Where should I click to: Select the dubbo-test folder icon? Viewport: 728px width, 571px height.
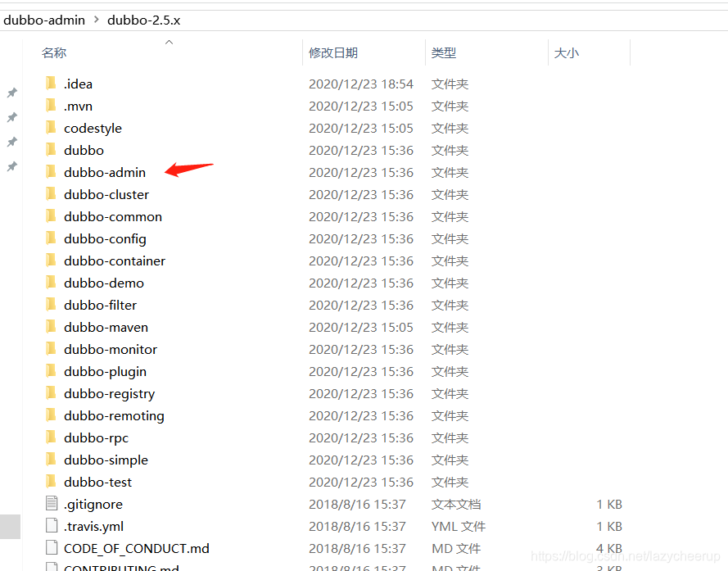click(x=51, y=482)
